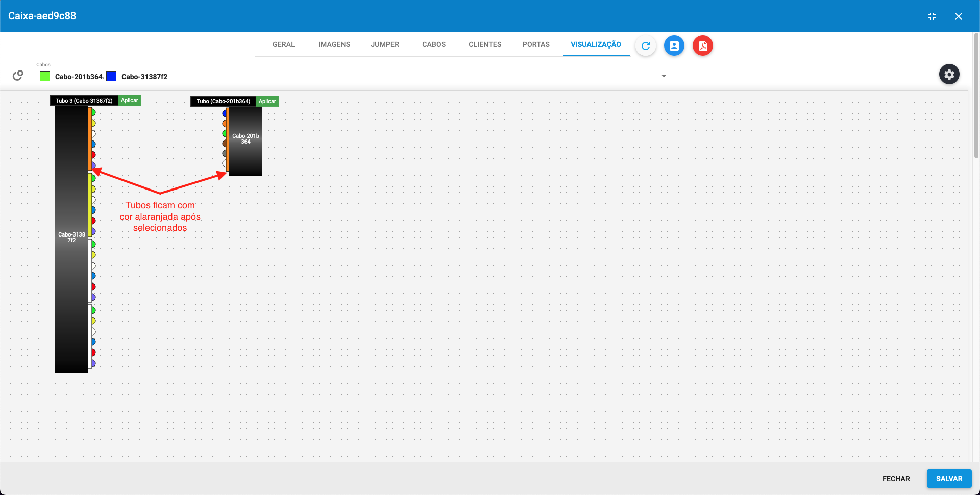The height and width of the screenshot is (495, 980).
Task: Select yellow fiber in Cabo-31387f2 orange tube
Action: [93, 123]
